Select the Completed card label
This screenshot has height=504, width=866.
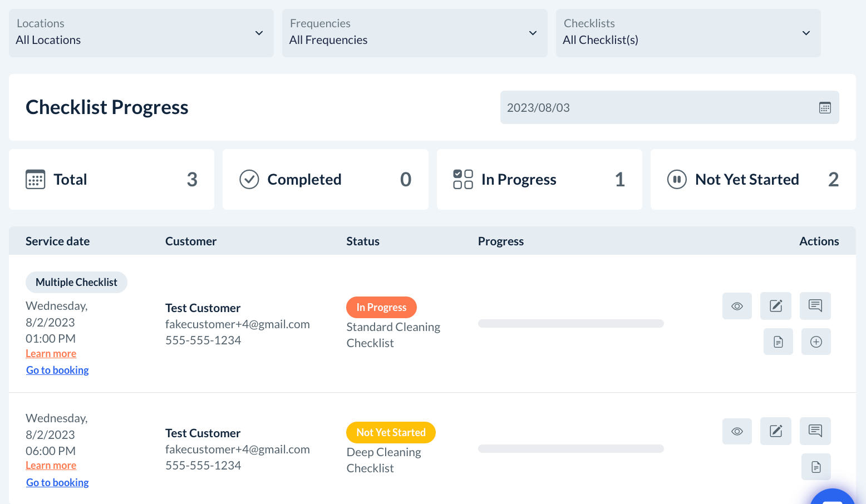coord(304,179)
